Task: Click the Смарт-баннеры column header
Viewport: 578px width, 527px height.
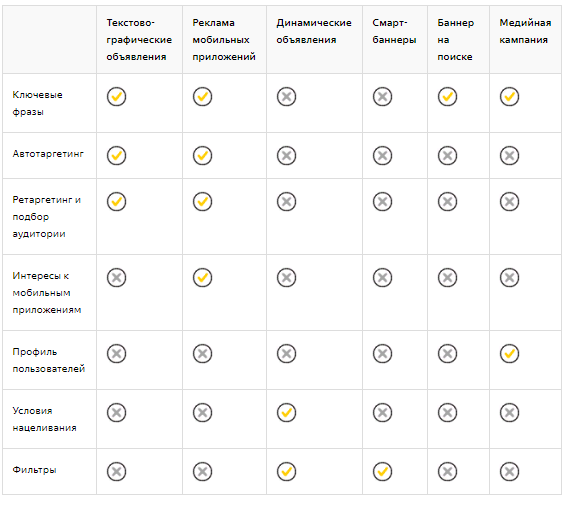Action: 394,31
